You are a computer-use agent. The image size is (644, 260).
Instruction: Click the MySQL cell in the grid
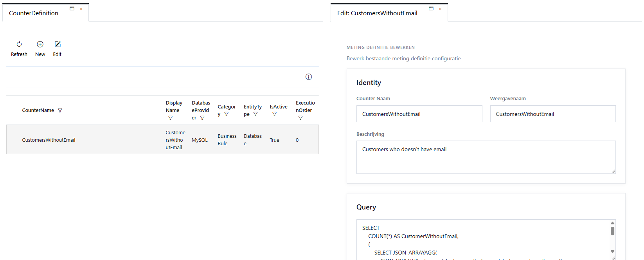(x=200, y=140)
